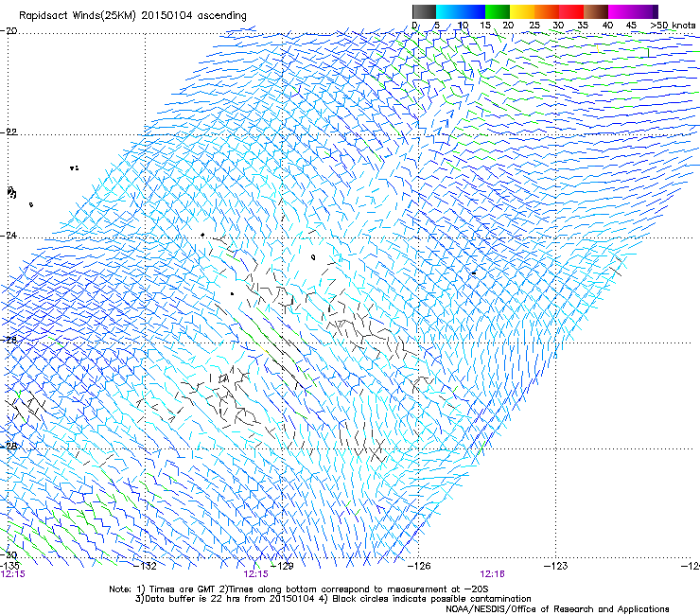Viewport: 700px width, 615px height.
Task: Click the green 15-20 knots legend segment
Action: click(498, 11)
